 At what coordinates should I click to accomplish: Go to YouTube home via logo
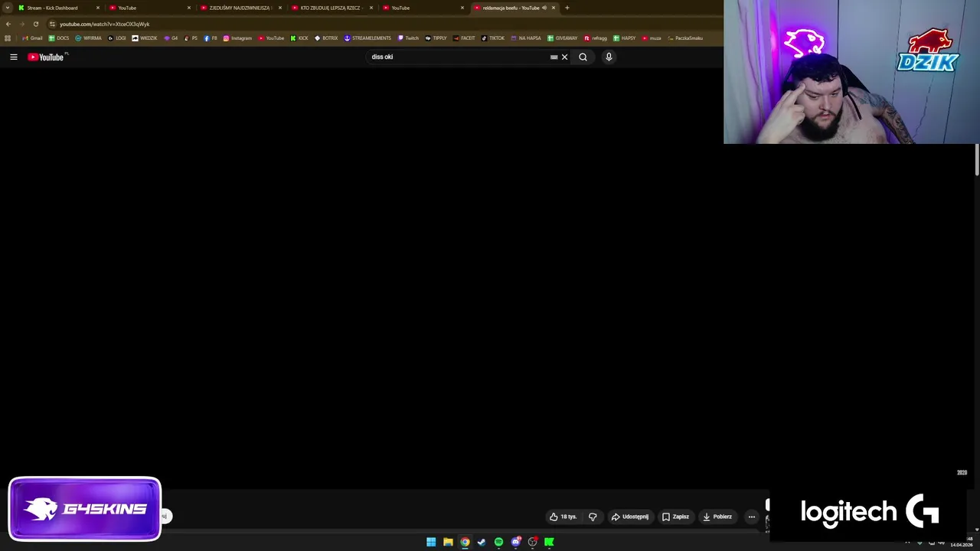click(x=46, y=57)
